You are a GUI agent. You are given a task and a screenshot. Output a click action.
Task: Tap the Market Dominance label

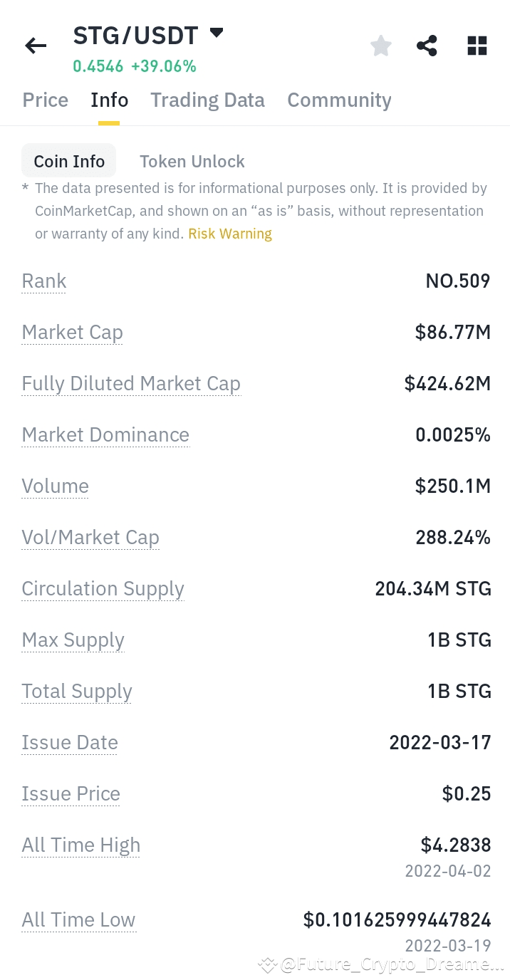[x=105, y=435]
